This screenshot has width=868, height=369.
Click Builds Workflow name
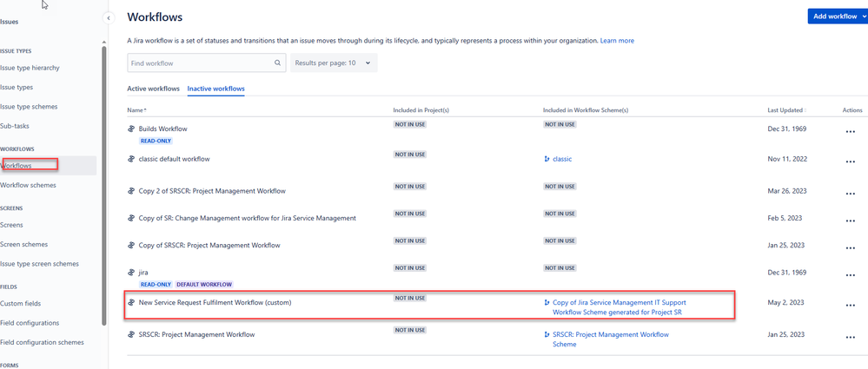[x=162, y=128]
